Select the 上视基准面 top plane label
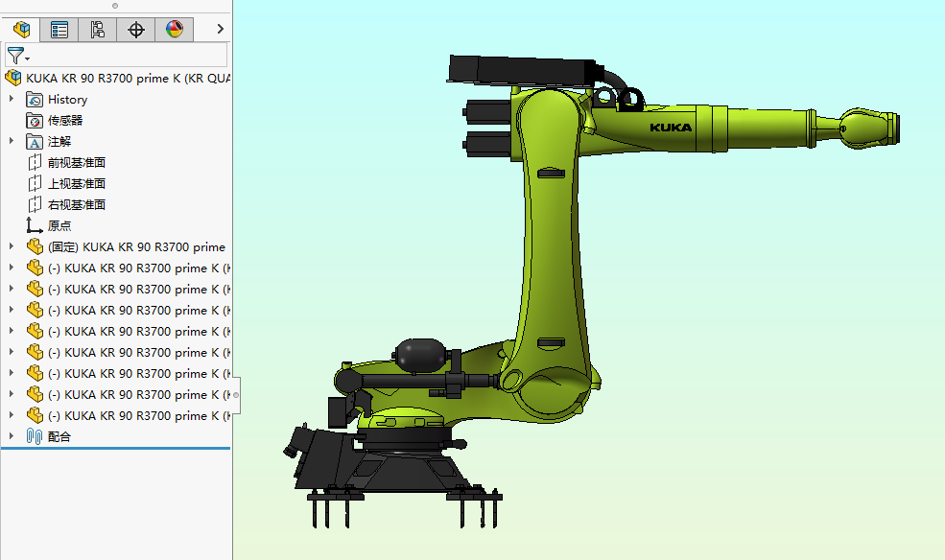The image size is (945, 560). tap(77, 184)
